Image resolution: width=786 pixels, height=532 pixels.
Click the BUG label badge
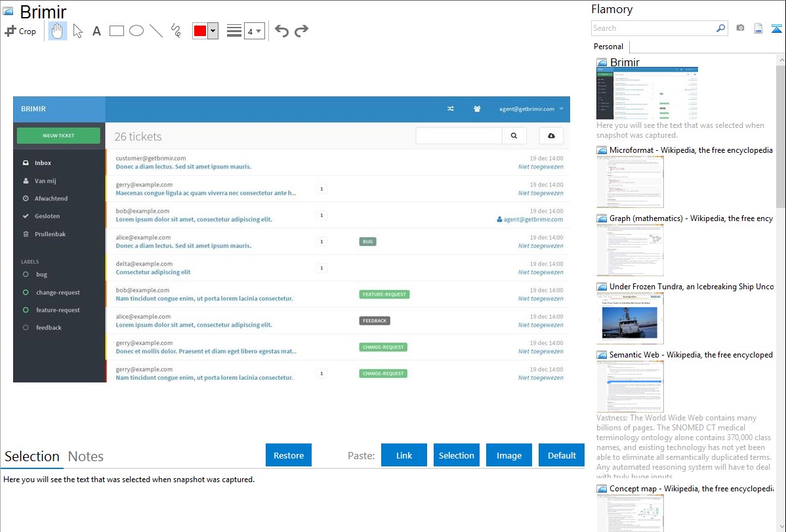click(x=368, y=241)
